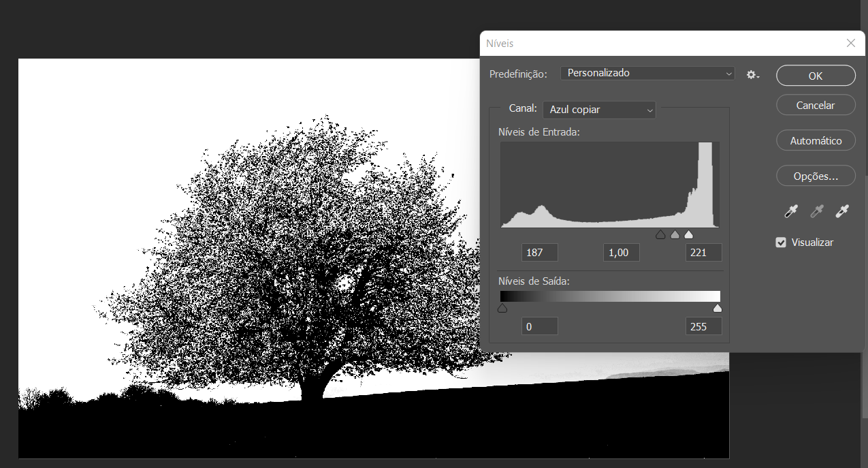The width and height of the screenshot is (868, 468).
Task: Click the input highlight white slider handle
Action: 688,235
